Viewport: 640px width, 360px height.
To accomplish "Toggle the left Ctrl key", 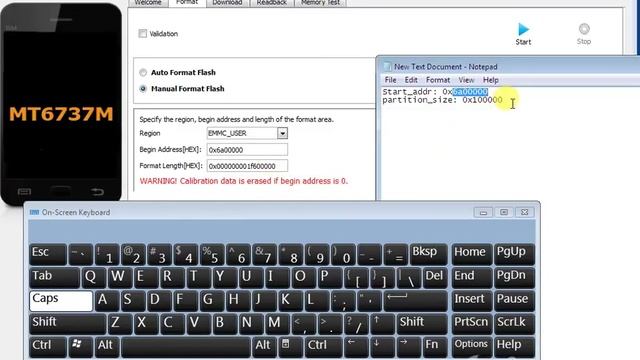I will (48, 347).
